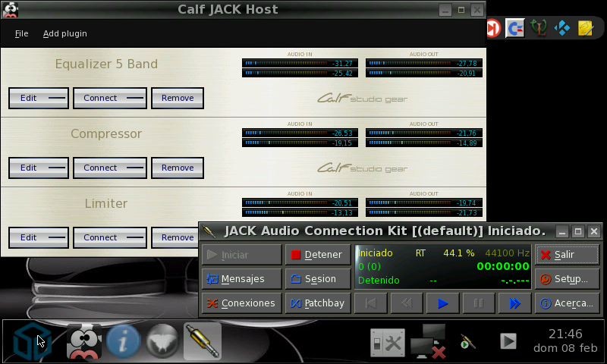Image resolution: width=607 pixels, height=364 pixels.
Task: Click the 44100 Hz sample rate readout
Action: click(507, 253)
